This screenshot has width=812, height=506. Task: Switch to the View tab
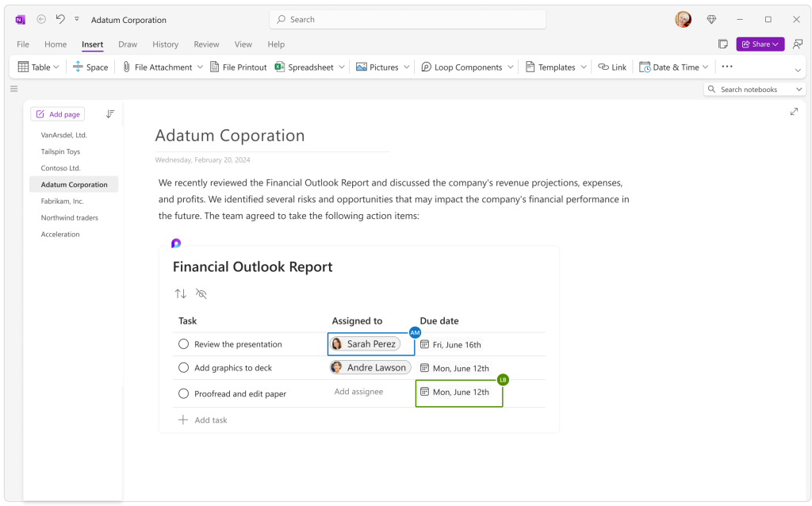(x=243, y=44)
